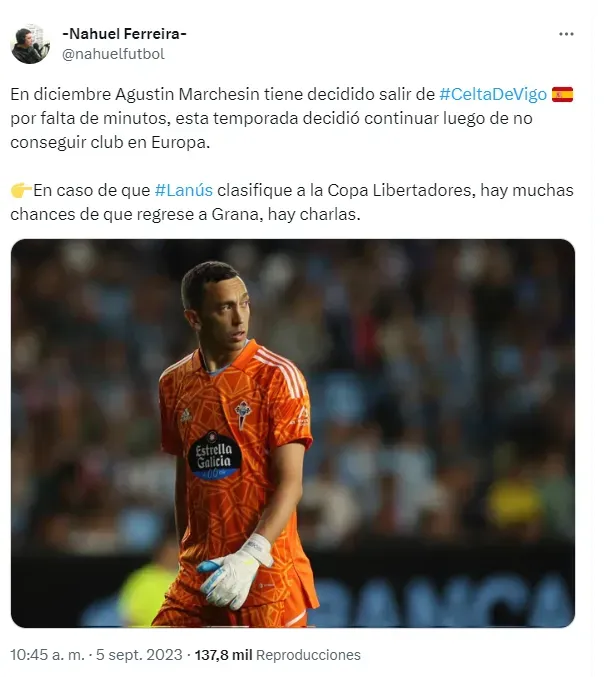Viewport: 606px width, 677px height.
Task: Open the goalkeeper photo attachment
Action: [293, 433]
